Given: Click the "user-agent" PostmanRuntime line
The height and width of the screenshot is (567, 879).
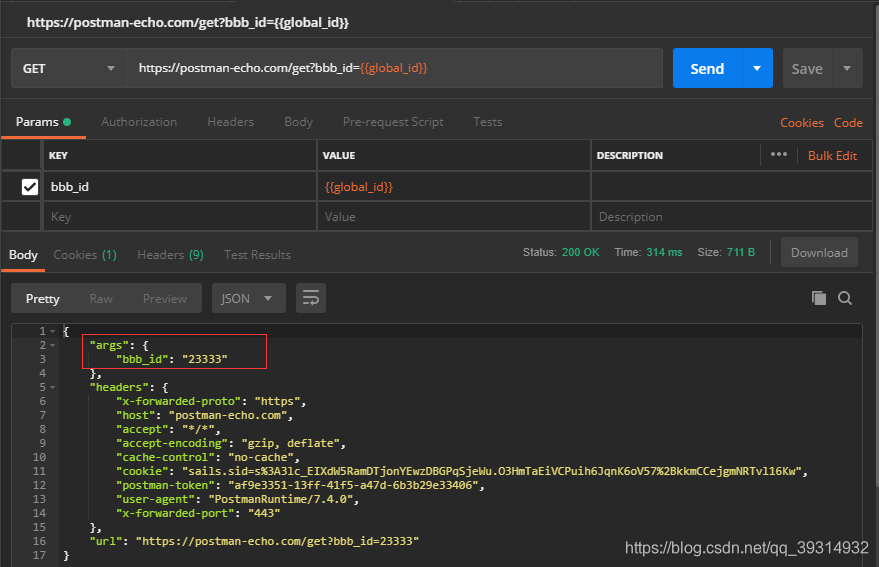Looking at the screenshot, I should click(237, 499).
